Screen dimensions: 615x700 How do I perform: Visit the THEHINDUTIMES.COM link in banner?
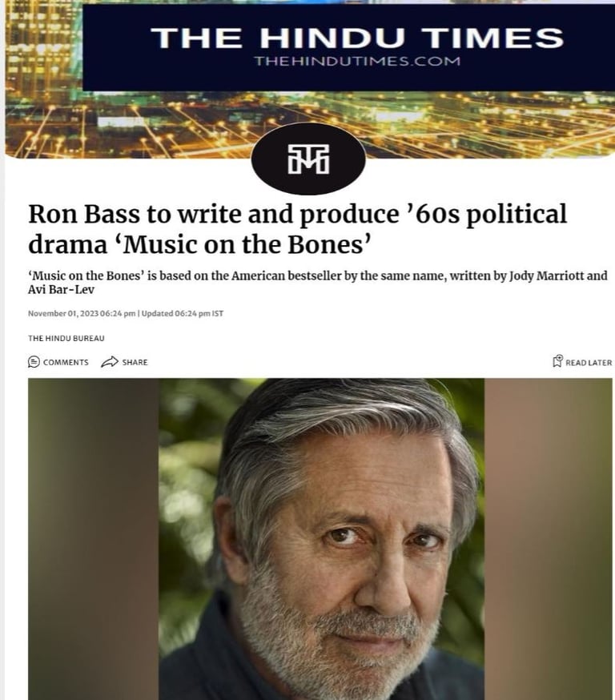(x=357, y=61)
